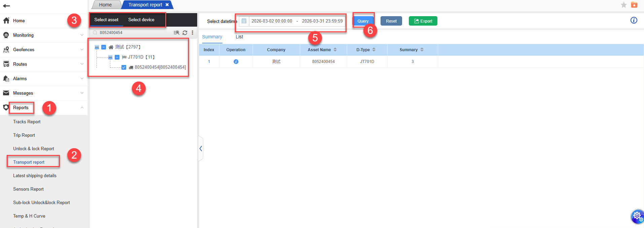Toggle the 测试 root company checkbox
The width and height of the screenshot is (644, 228).
(104, 47)
